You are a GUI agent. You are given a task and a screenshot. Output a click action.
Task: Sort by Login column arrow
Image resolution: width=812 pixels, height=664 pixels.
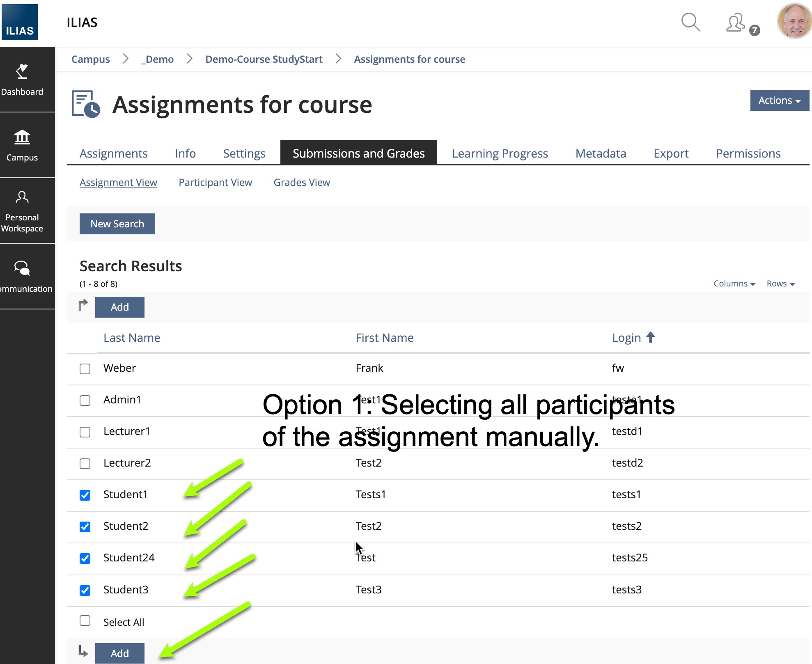point(650,337)
